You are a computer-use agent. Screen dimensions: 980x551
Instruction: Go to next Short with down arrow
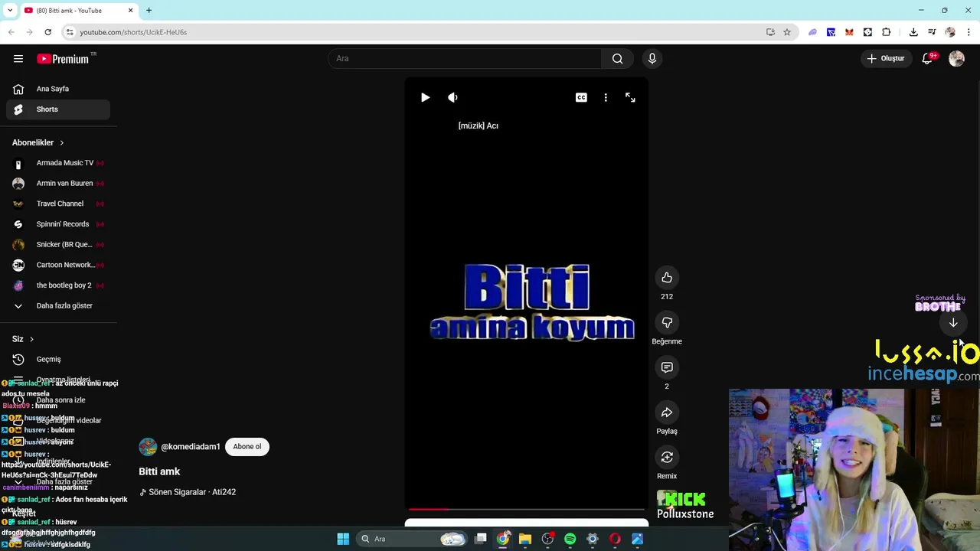(x=953, y=322)
